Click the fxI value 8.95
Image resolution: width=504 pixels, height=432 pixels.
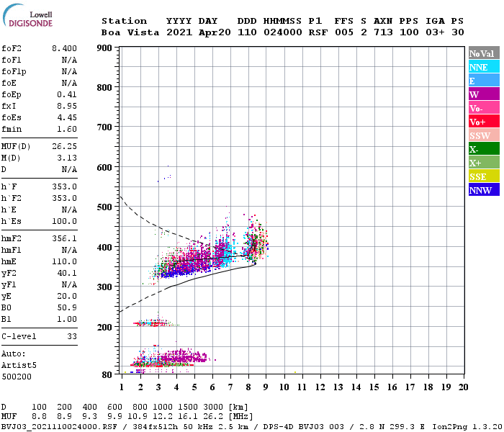tap(67, 106)
